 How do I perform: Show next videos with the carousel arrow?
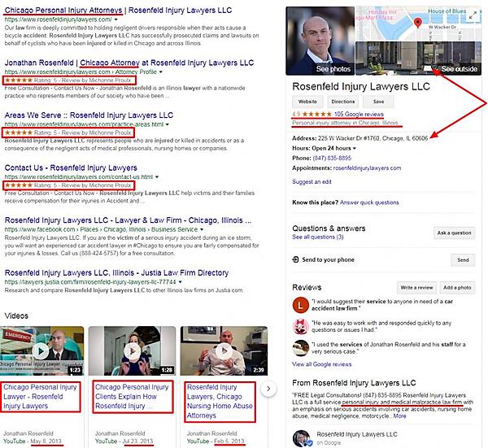(x=268, y=389)
